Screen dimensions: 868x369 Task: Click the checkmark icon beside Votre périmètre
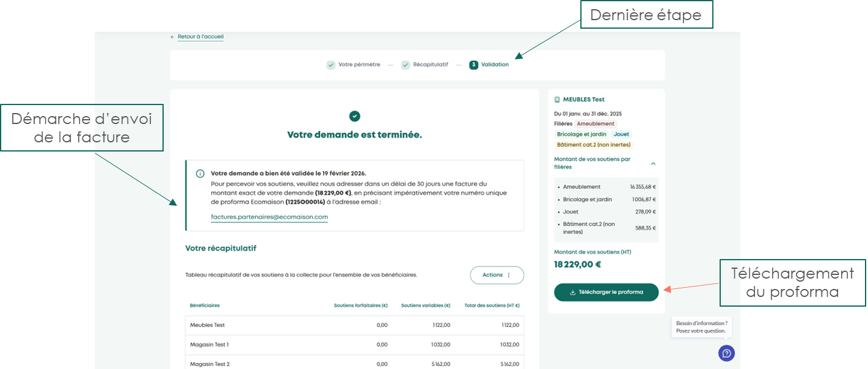pyautogui.click(x=331, y=65)
